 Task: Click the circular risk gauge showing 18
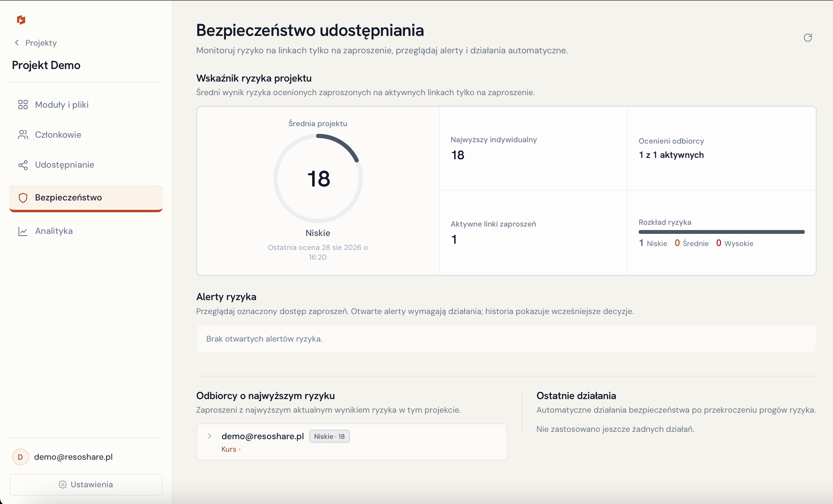[318, 178]
